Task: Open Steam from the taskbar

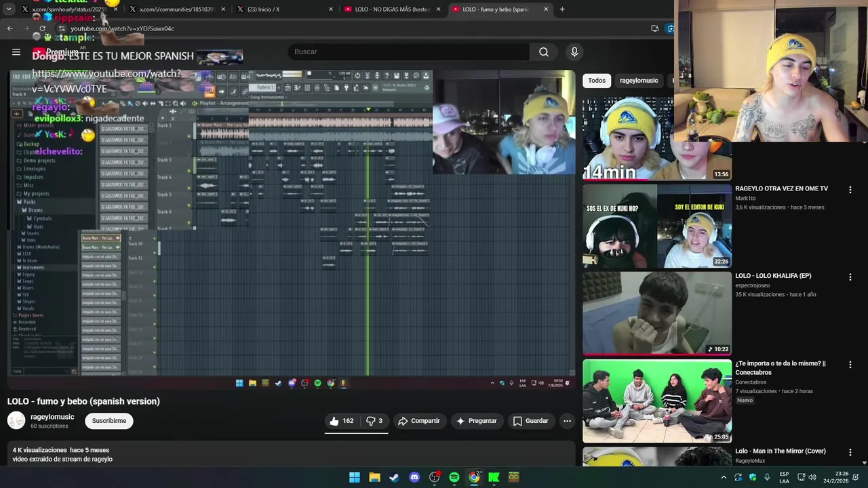Action: pos(394,477)
